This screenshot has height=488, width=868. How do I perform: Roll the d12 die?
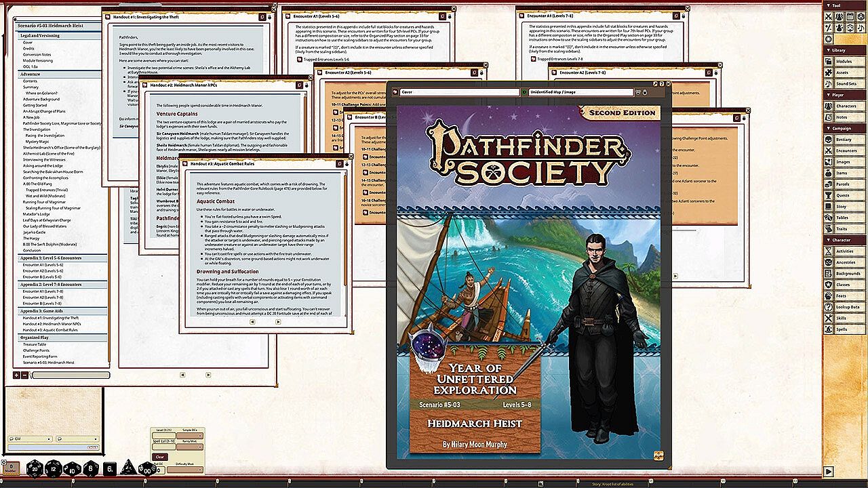click(54, 468)
